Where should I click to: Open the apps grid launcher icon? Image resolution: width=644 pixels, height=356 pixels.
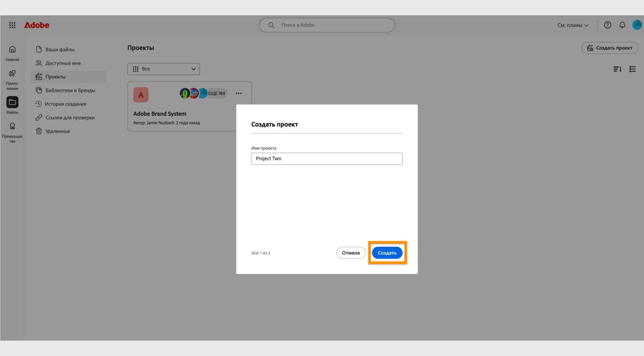coord(12,25)
